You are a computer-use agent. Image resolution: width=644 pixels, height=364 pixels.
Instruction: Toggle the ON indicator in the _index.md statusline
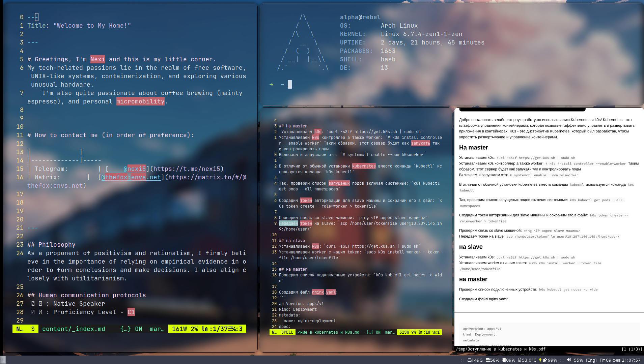pyautogui.click(x=139, y=329)
